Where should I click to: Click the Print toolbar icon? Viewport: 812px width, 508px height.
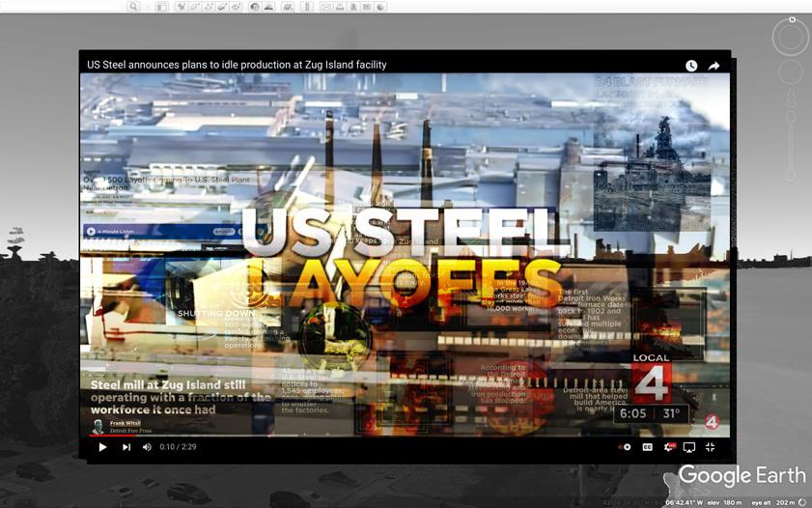(x=340, y=7)
